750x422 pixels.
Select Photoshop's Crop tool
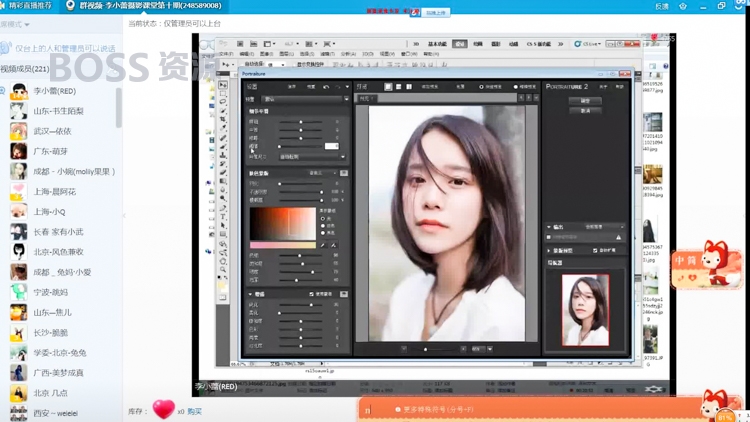click(x=223, y=119)
